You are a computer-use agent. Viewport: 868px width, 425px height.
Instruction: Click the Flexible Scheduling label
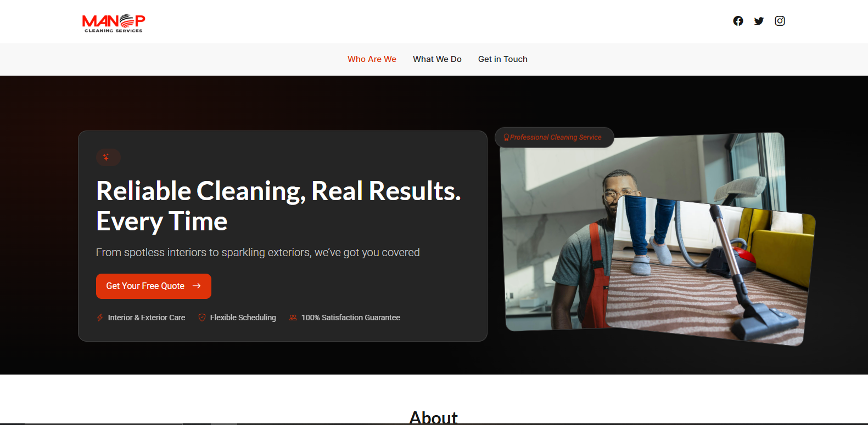243,318
